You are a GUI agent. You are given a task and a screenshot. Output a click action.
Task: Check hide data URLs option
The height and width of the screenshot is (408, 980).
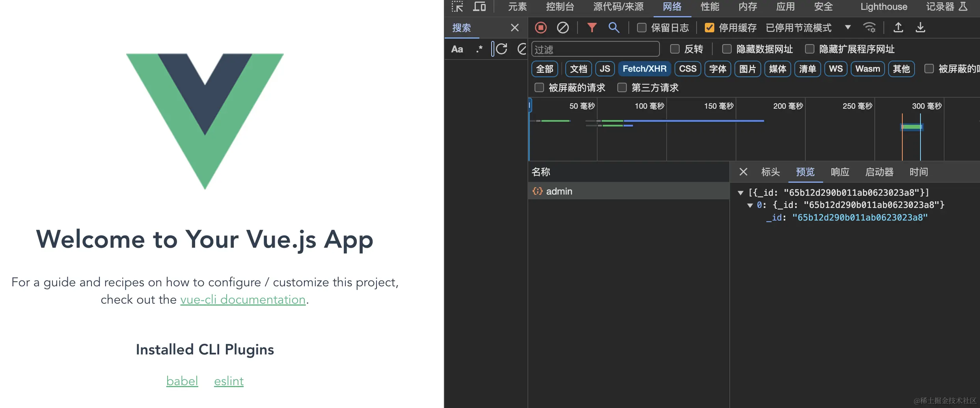tap(727, 49)
